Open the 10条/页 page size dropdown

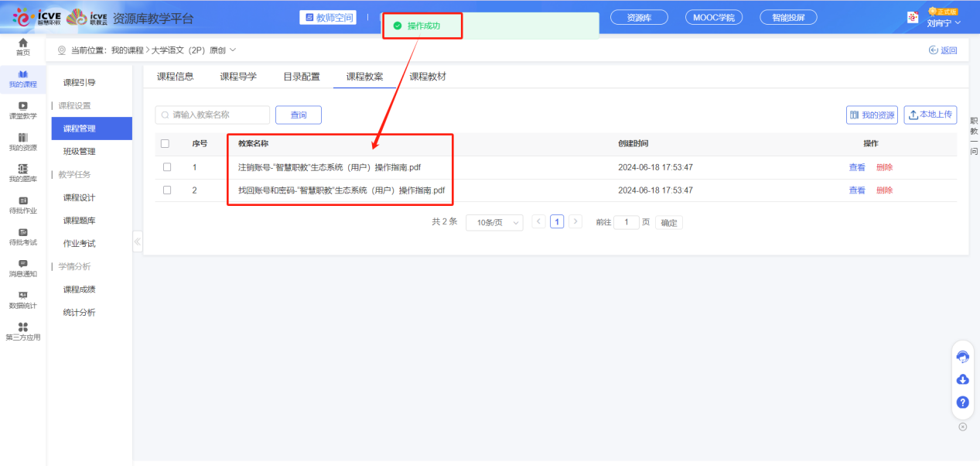pos(493,222)
